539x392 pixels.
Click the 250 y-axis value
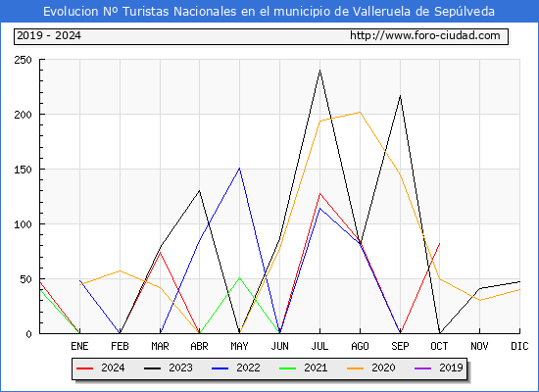[x=23, y=60]
